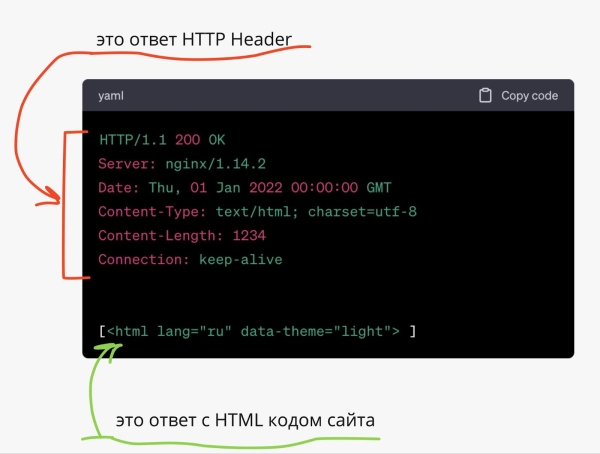Viewport: 600px width, 454px height.
Task: Click the Connection header key
Action: (x=141, y=260)
